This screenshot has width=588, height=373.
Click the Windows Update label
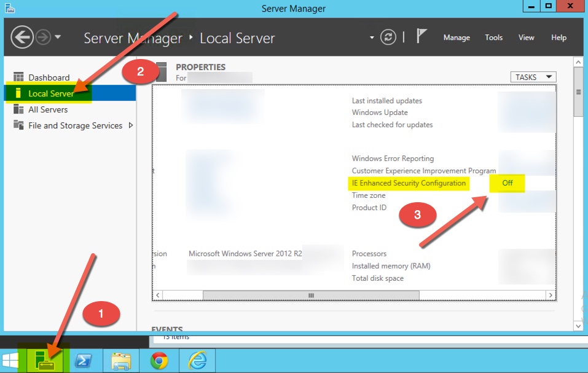point(380,112)
